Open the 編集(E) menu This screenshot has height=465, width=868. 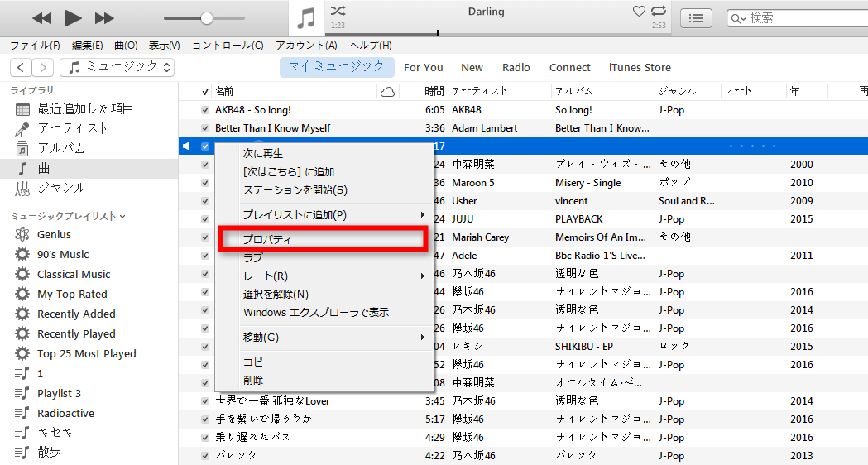[87, 46]
